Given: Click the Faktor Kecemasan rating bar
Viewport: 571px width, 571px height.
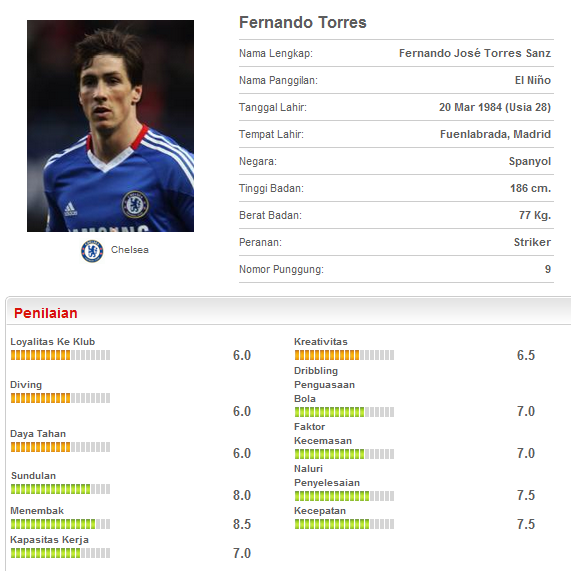Looking at the screenshot, I should click(x=344, y=454).
